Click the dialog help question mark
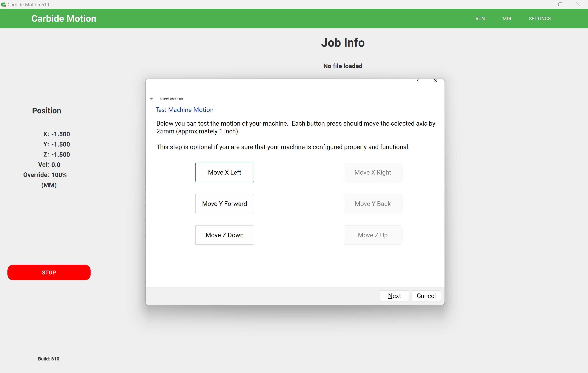The width and height of the screenshot is (588, 373). [x=417, y=81]
